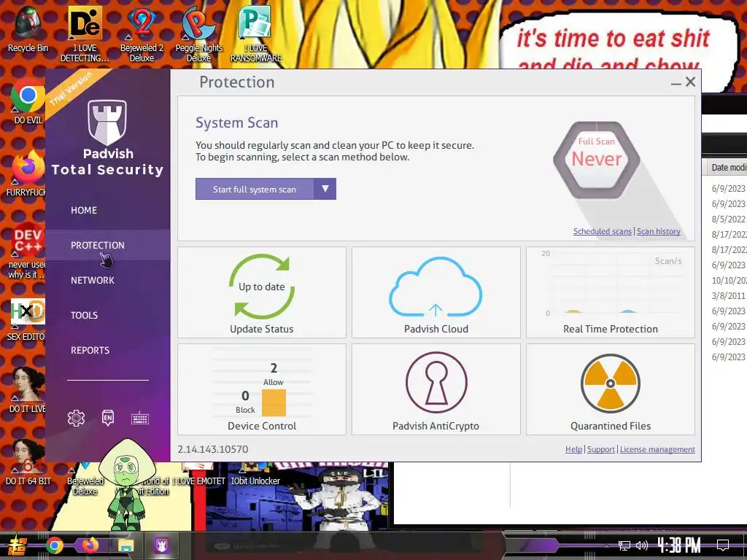
Task: Go to the HOME menu item
Action: click(84, 210)
